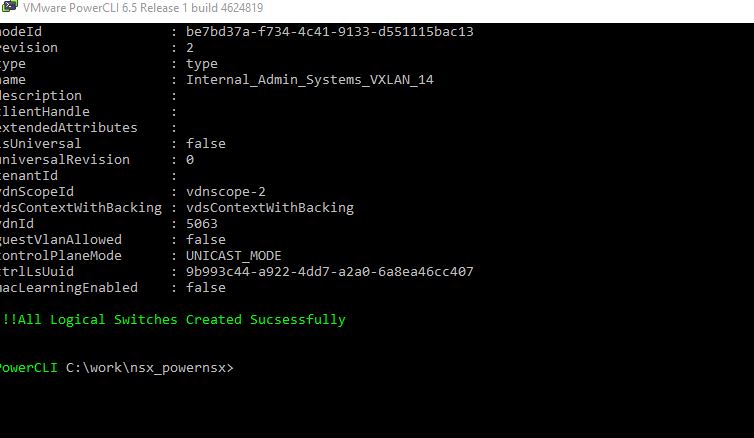Click the universalRevision value 0
The height and width of the screenshot is (438, 754).
pos(190,160)
